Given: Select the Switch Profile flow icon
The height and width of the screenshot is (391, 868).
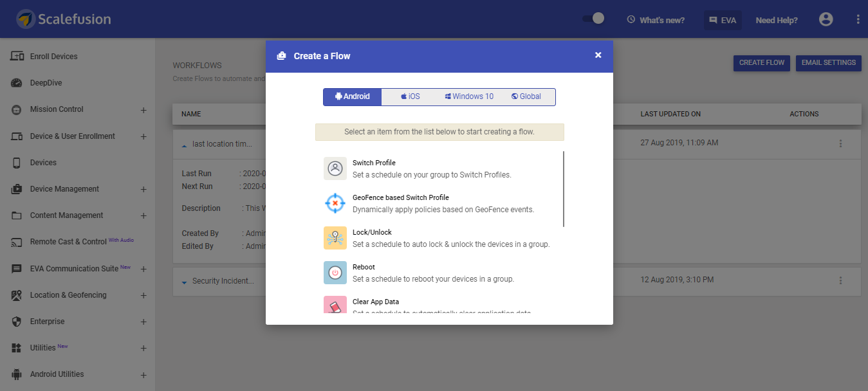Looking at the screenshot, I should [335, 168].
